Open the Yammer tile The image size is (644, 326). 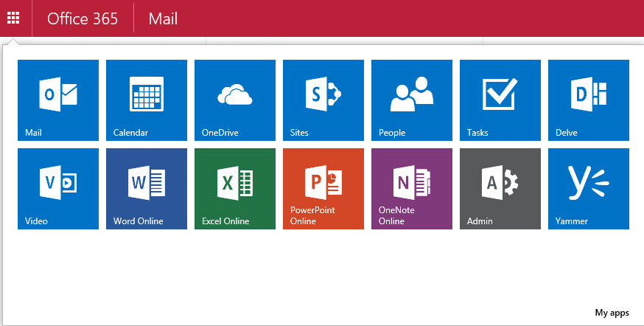point(588,188)
